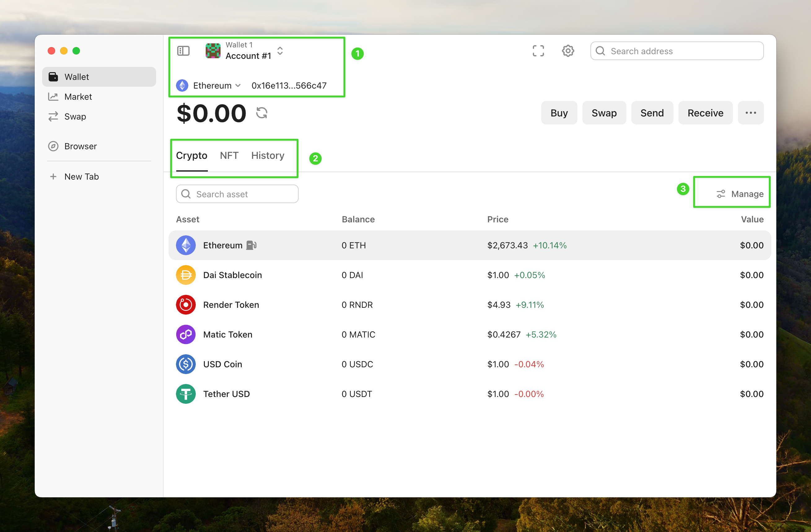Click the Browser compass icon
This screenshot has height=532, width=811.
pos(53,146)
